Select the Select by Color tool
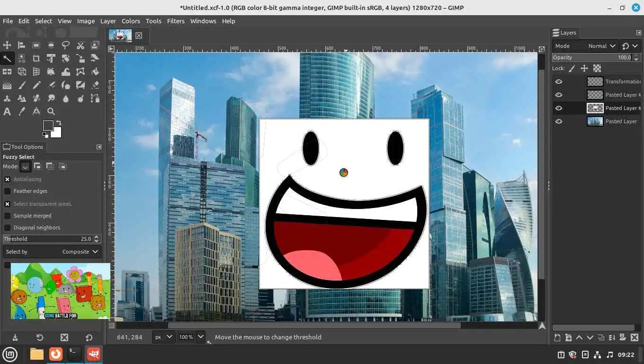 tap(22, 58)
